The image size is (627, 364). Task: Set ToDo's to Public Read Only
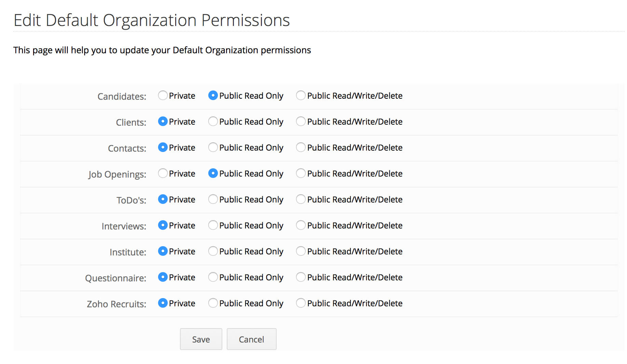point(213,199)
